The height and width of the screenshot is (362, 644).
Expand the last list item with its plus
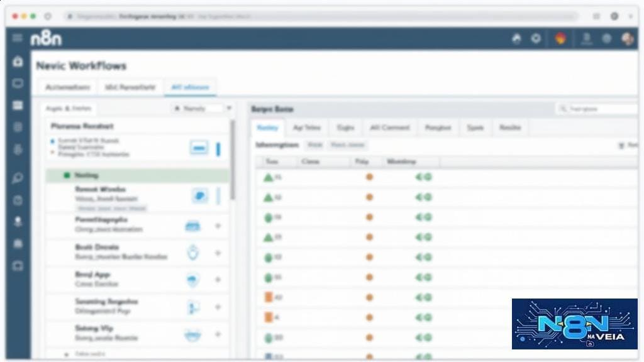tap(218, 334)
